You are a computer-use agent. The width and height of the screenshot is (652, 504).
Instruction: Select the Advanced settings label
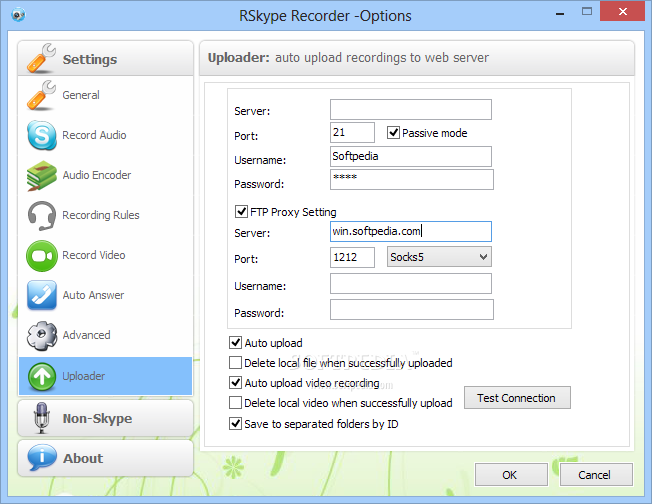pyautogui.click(x=86, y=335)
